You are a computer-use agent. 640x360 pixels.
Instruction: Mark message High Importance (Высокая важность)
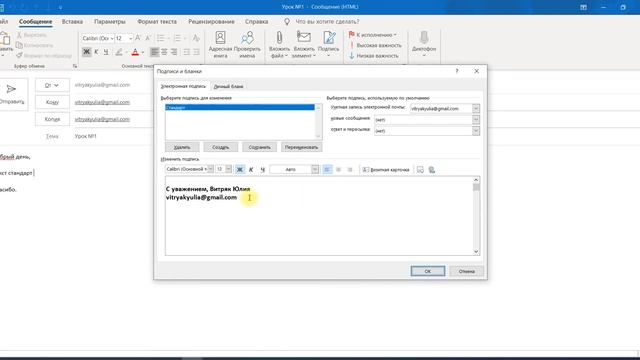pyautogui.click(x=375, y=45)
